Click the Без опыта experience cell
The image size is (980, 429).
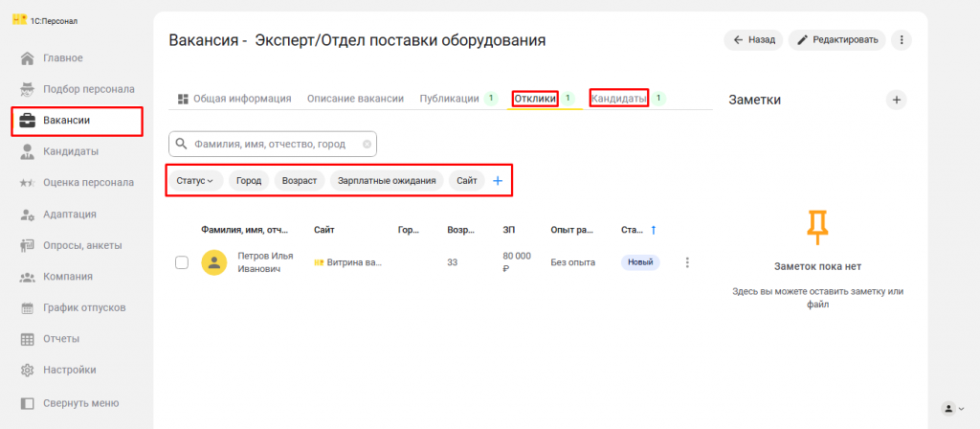coord(572,262)
